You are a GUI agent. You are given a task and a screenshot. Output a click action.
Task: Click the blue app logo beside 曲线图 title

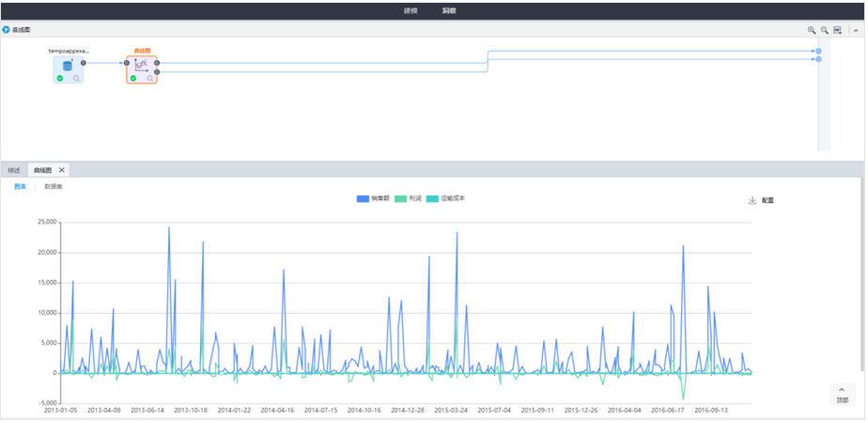pos(6,29)
